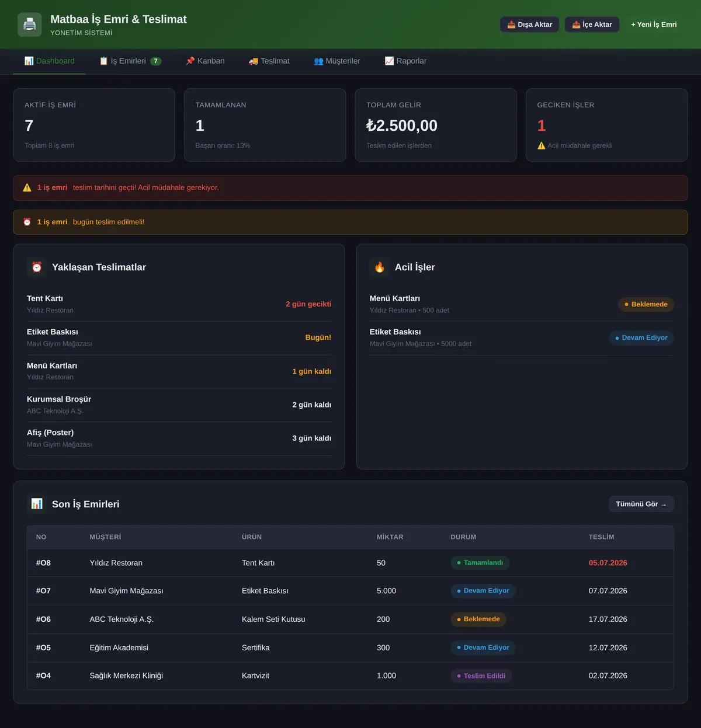Click Mavi Giyim Mağazası in the orders table
701x728 pixels.
click(x=126, y=591)
